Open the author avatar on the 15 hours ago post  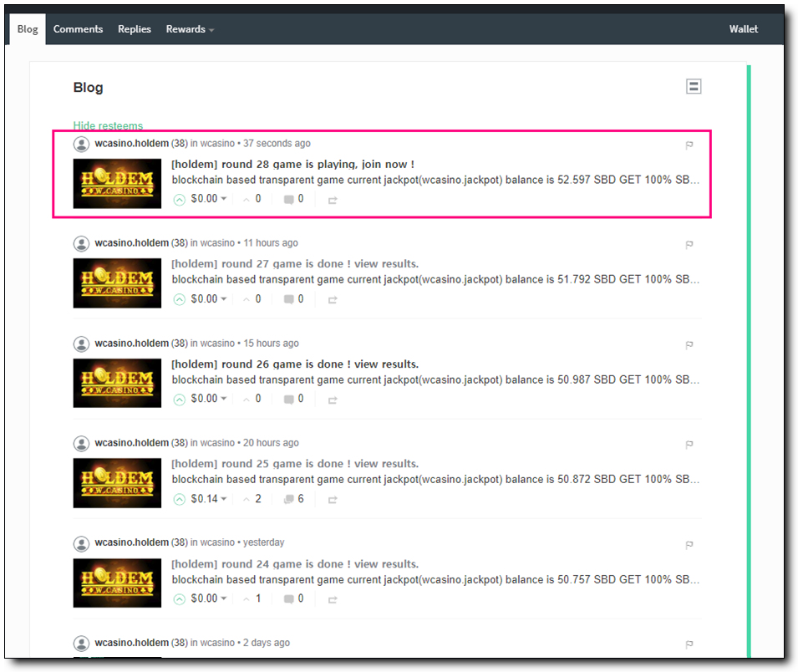pos(81,344)
